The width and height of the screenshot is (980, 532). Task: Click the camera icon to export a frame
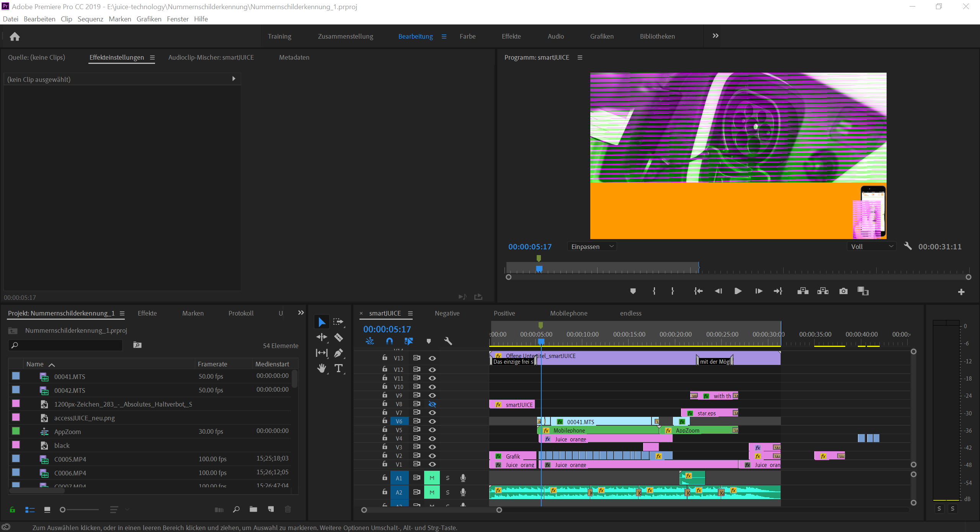coord(843,291)
